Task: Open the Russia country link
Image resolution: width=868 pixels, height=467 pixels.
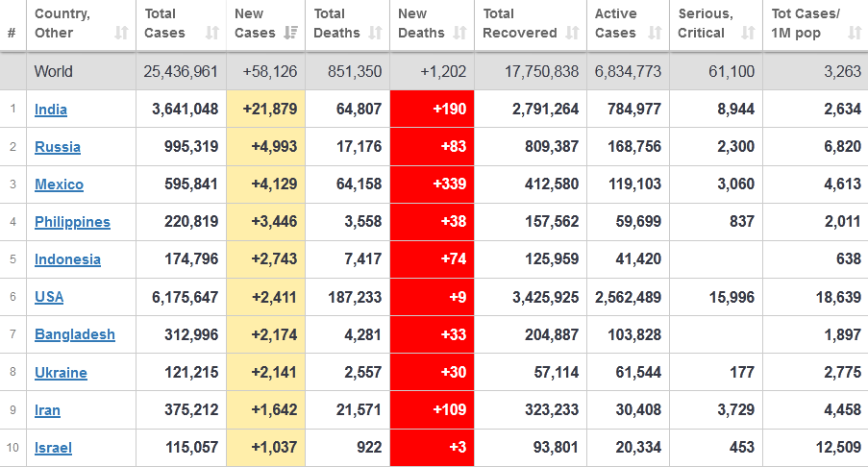Action: click(x=58, y=147)
